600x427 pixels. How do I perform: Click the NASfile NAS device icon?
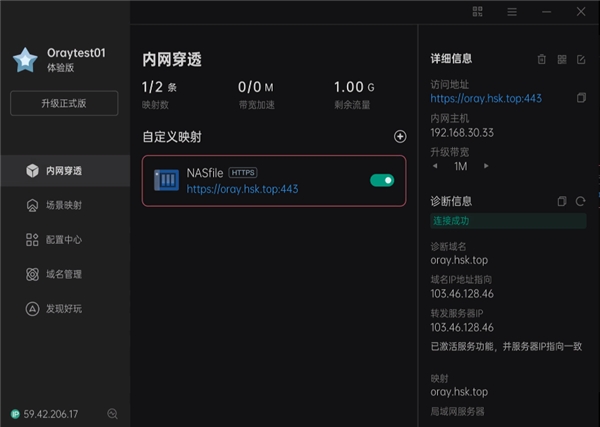(x=166, y=180)
